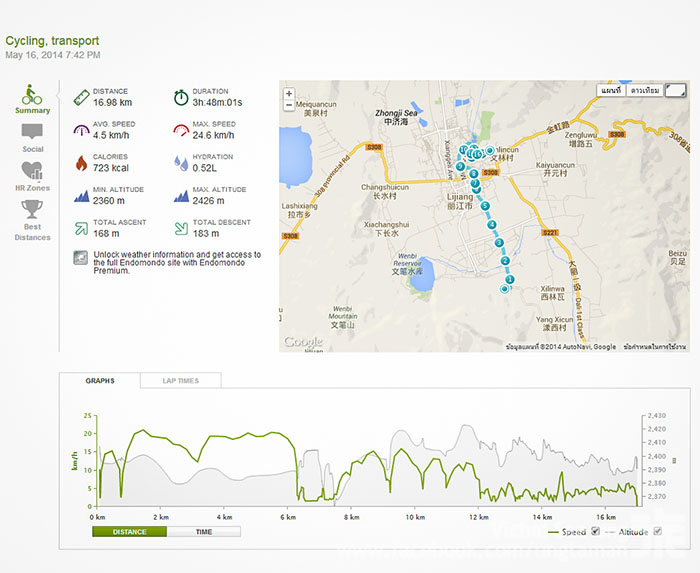Screen dimensions: 700x573
Task: Click the 4.5 km/h average speed value
Action: pos(111,135)
